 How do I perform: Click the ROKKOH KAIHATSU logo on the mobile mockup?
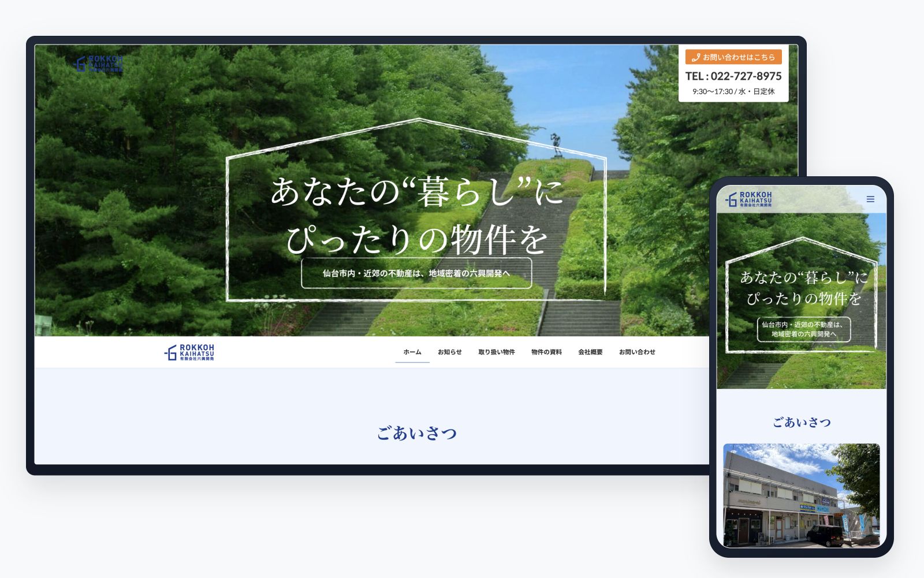[x=748, y=199]
